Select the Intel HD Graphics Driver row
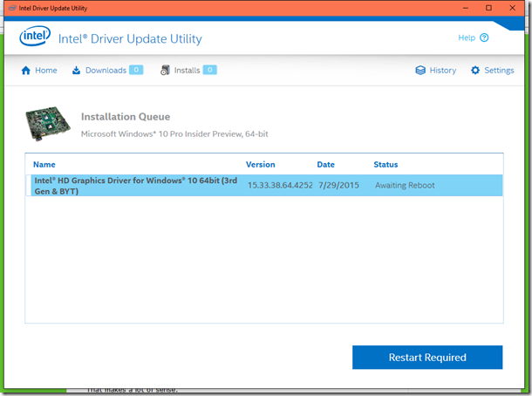 coord(264,185)
